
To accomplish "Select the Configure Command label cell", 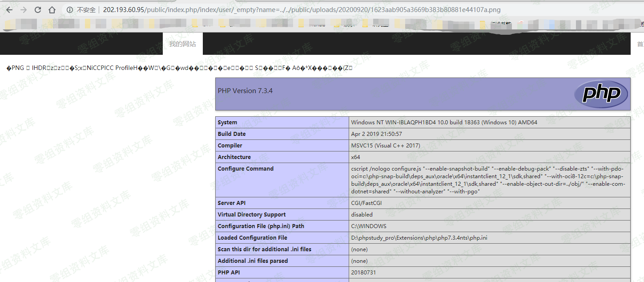I will click(x=246, y=169).
